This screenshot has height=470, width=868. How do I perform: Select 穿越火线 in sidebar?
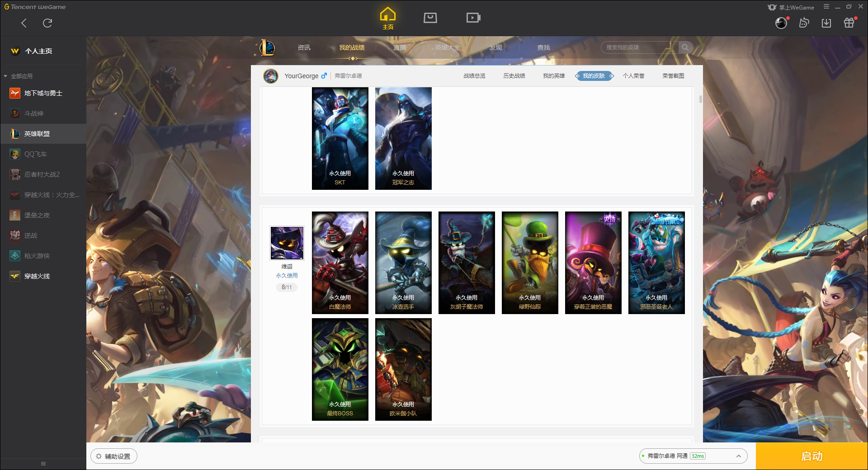tap(43, 276)
